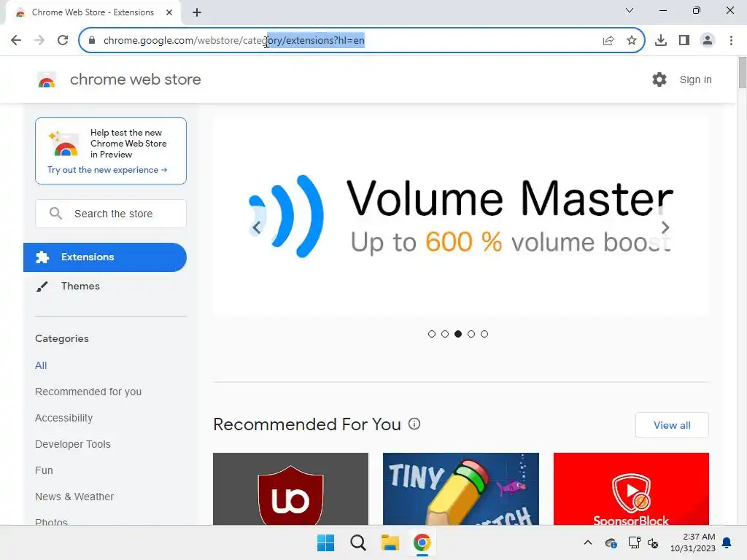Open the clock showing 2:37 AM
This screenshot has height=560, width=747.
click(693, 542)
